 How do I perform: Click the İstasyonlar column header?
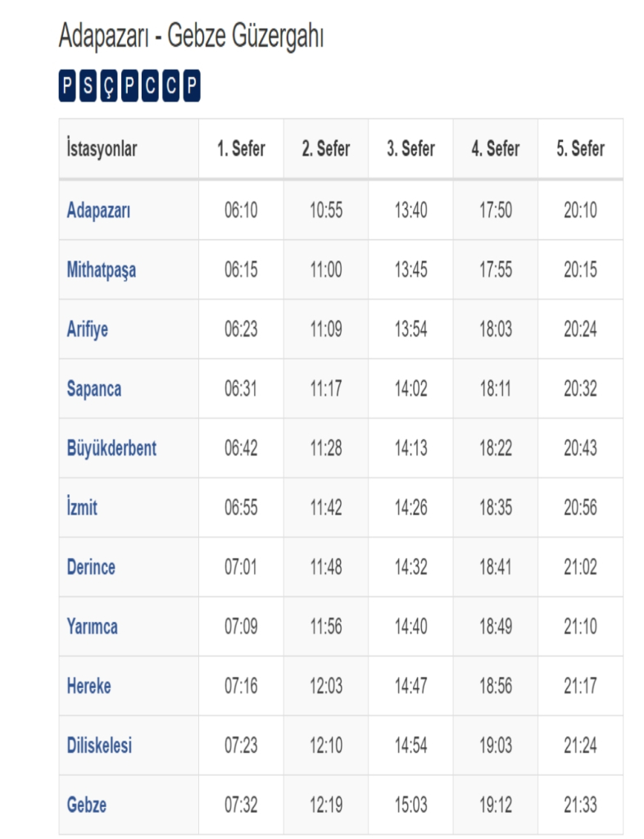102,149
